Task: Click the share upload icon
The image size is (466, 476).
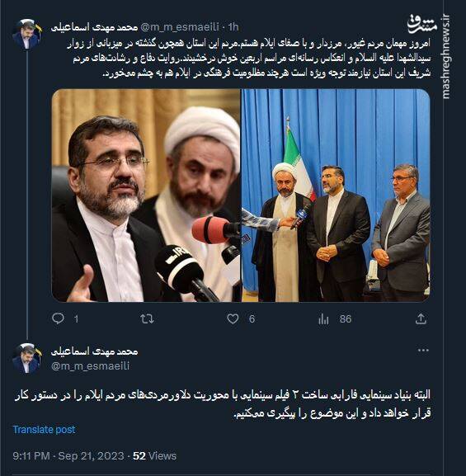Action: click(x=421, y=318)
